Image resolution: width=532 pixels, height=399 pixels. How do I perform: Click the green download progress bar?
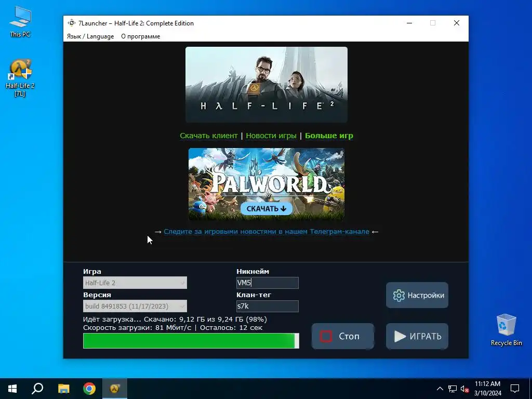pyautogui.click(x=191, y=341)
